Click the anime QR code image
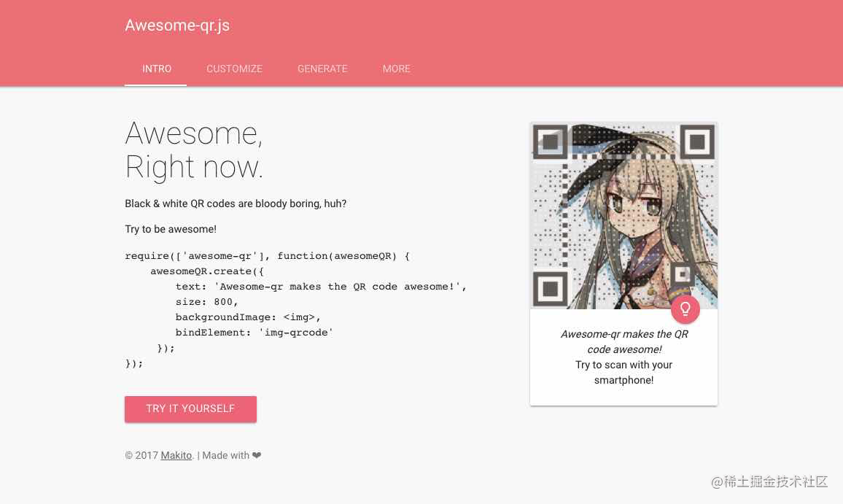 click(x=623, y=216)
